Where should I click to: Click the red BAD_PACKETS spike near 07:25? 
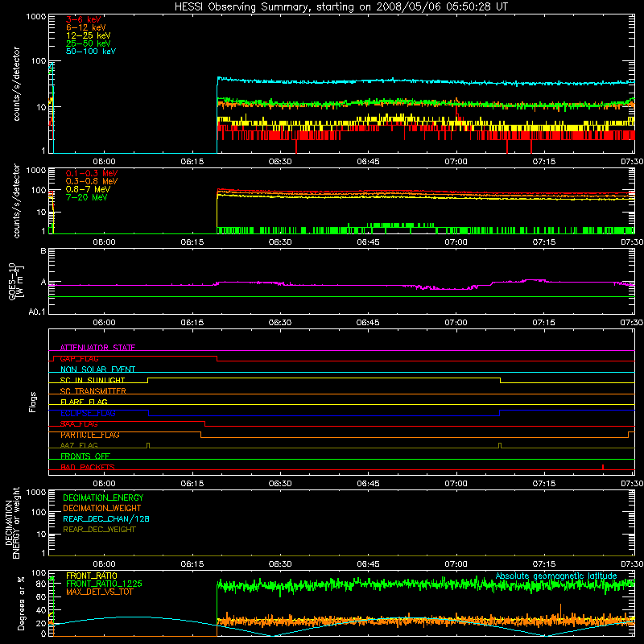click(x=602, y=467)
